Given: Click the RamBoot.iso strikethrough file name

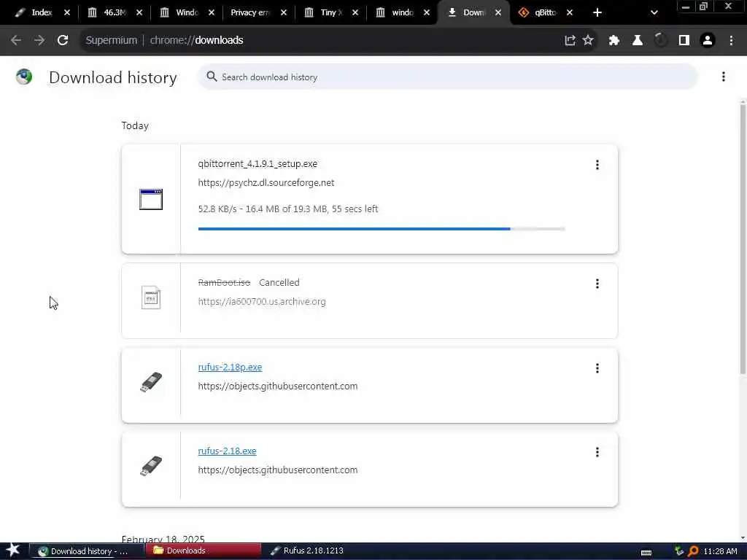Looking at the screenshot, I should pos(224,282).
